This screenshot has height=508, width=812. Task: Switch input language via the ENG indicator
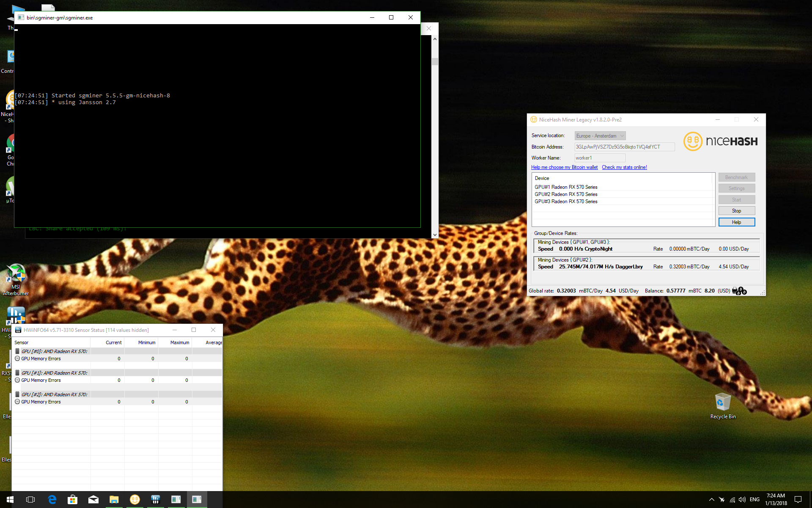755,500
